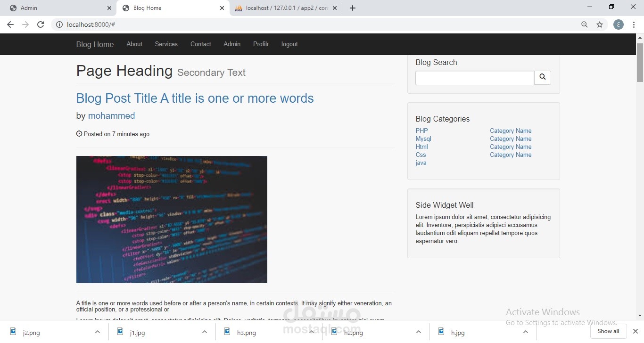The image size is (644, 343).
Task: Expand options arrow for h3.png download
Action: pyautogui.click(x=312, y=332)
